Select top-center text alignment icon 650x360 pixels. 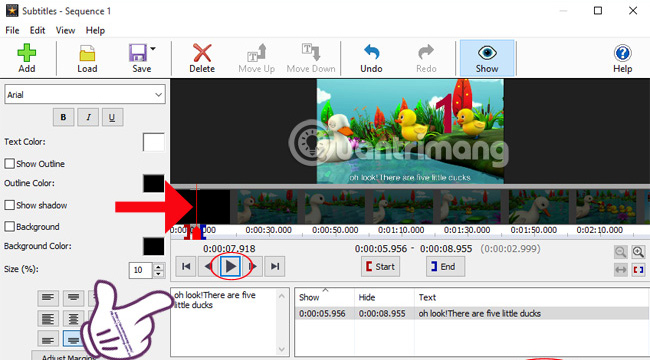[73, 298]
